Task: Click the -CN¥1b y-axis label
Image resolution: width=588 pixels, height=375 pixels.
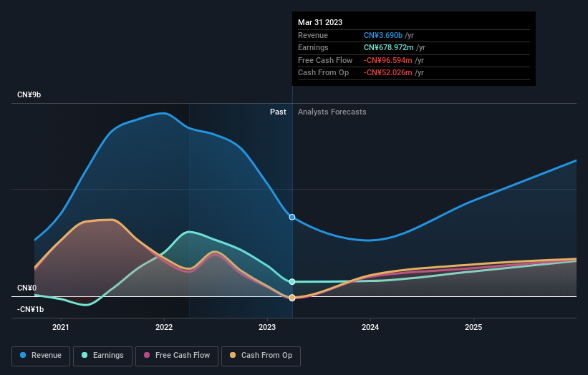Action: 30,309
